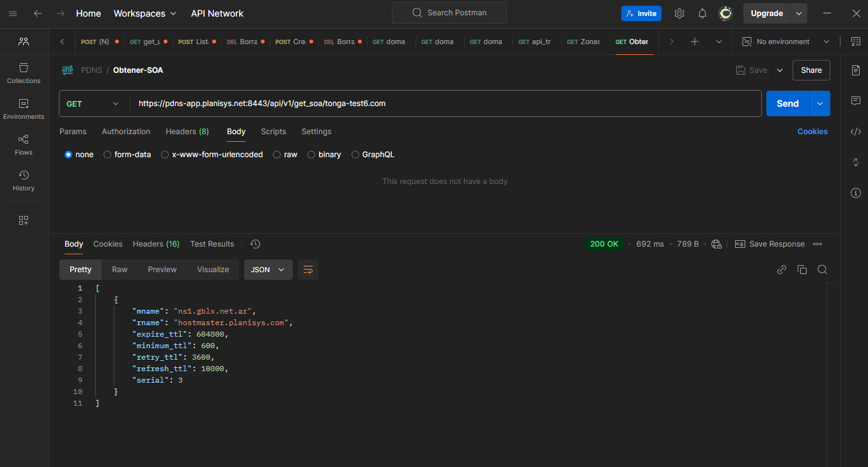Image resolution: width=868 pixels, height=467 pixels.
Task: Open the Save options arrow
Action: 779,70
